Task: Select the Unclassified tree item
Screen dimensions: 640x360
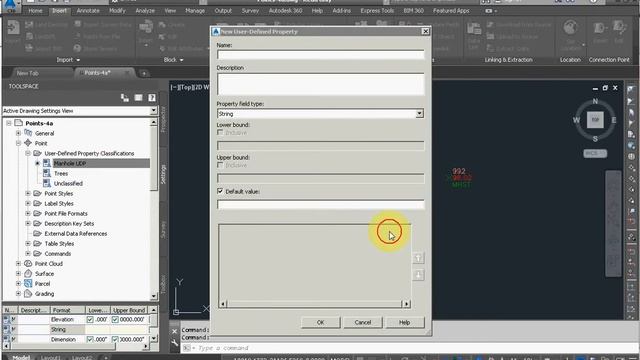Action: (68, 184)
